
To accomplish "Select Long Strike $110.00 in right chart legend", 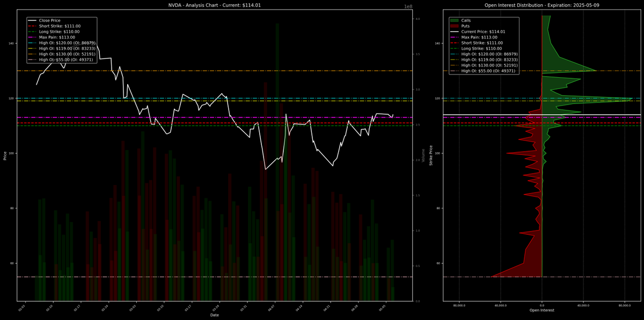I will point(476,48).
